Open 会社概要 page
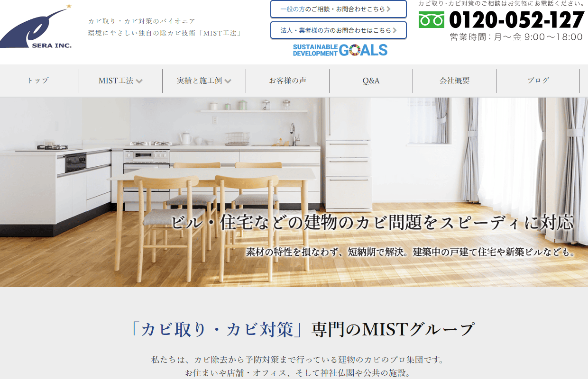 454,81
